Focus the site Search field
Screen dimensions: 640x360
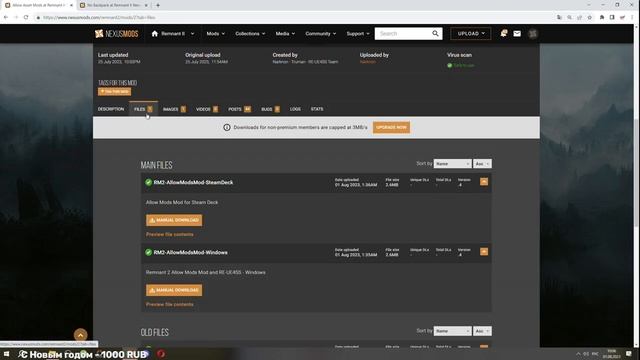pyautogui.click(x=403, y=34)
